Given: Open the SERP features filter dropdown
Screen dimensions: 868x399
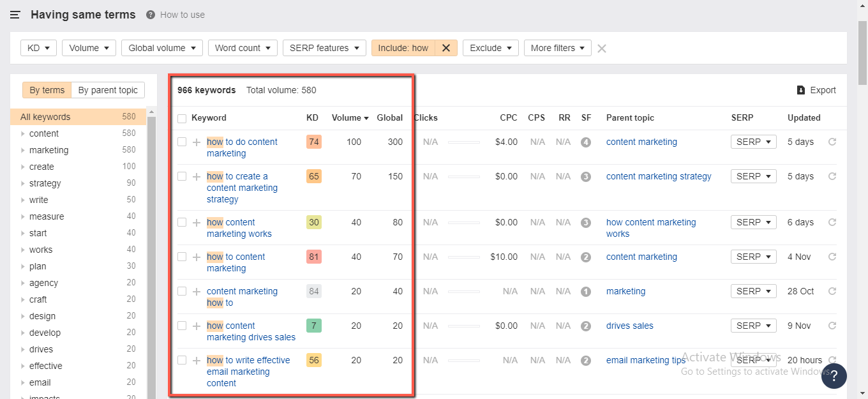Looking at the screenshot, I should (324, 48).
